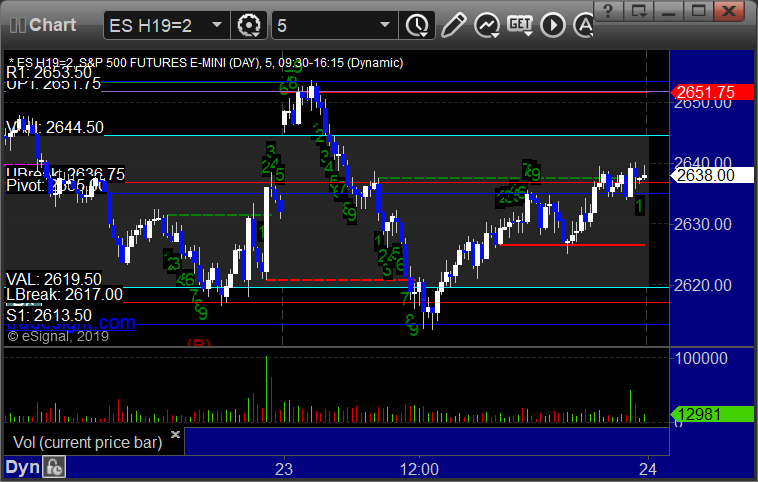The height and width of the screenshot is (482, 758).
Task: Click the question mark help button
Action: tap(608, 10)
